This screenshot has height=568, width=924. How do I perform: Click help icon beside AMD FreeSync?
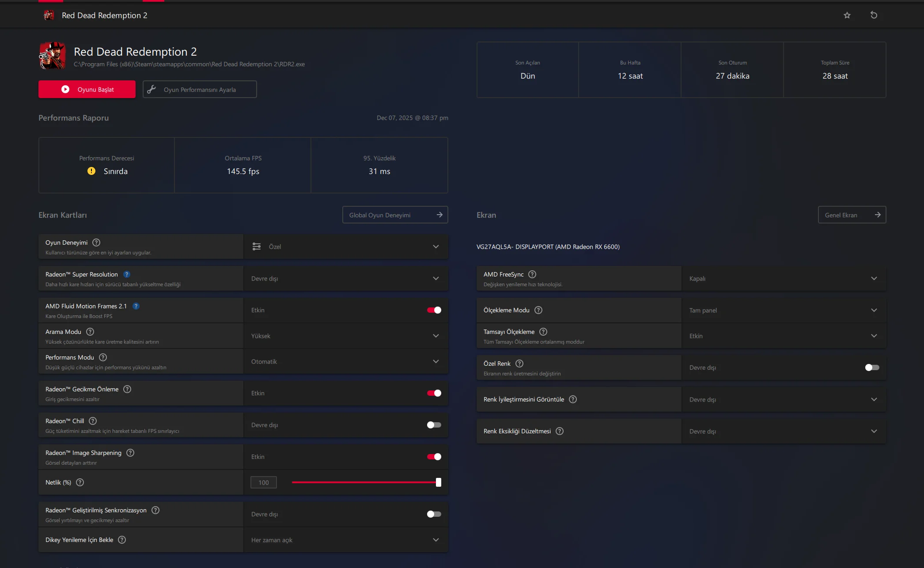[x=532, y=274]
